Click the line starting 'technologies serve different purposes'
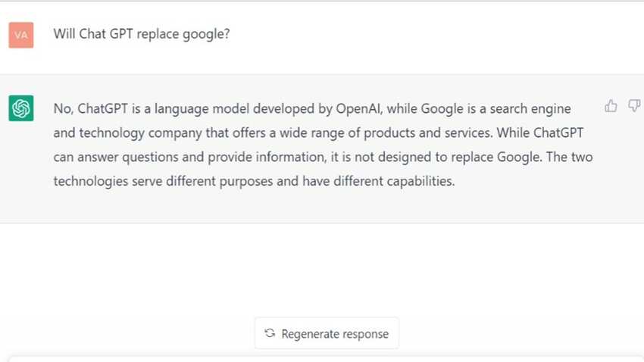The height and width of the screenshot is (362, 644). click(x=254, y=182)
